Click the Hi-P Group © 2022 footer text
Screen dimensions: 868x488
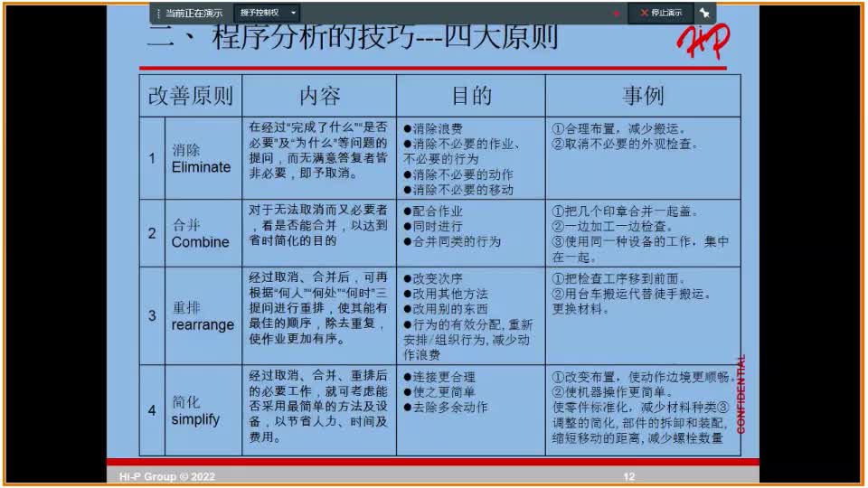click(x=167, y=476)
